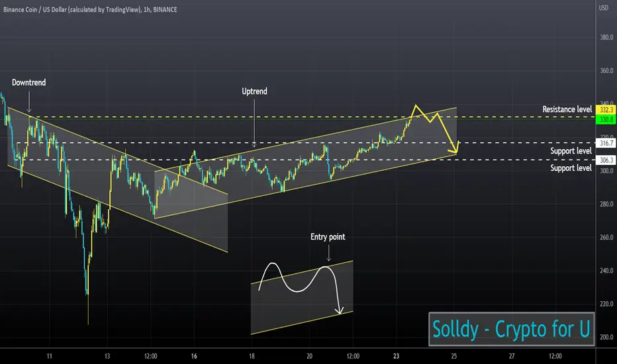Select the Entry point text annotation
617x364 pixels.
pyautogui.click(x=328, y=237)
